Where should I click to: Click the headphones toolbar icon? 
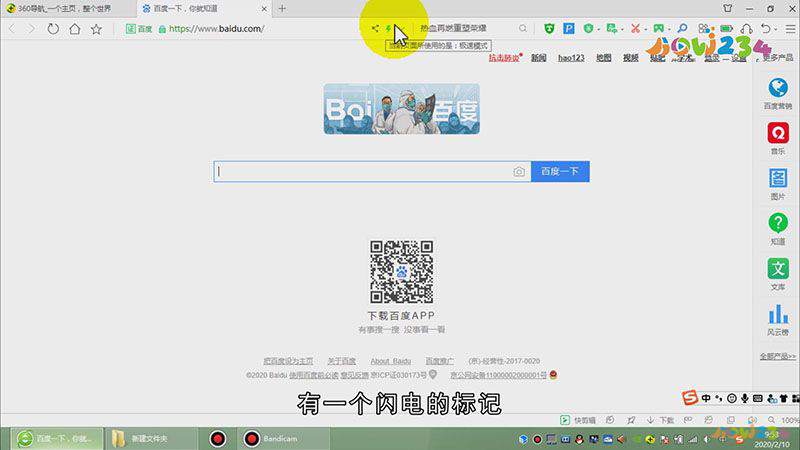pos(746,29)
